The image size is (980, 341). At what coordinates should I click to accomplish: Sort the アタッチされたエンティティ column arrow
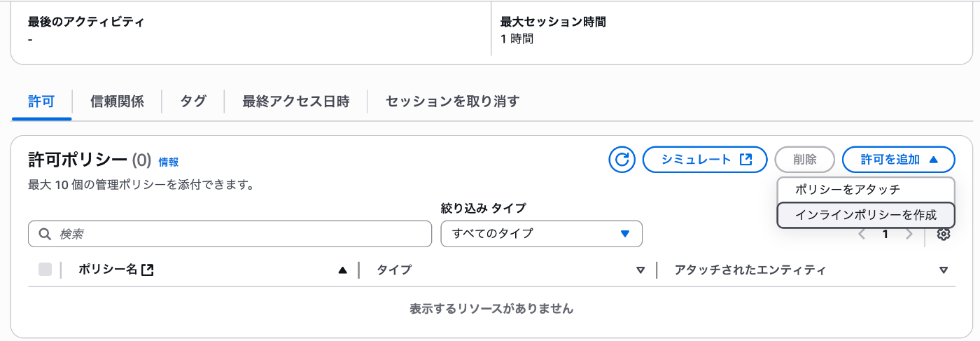point(943,270)
